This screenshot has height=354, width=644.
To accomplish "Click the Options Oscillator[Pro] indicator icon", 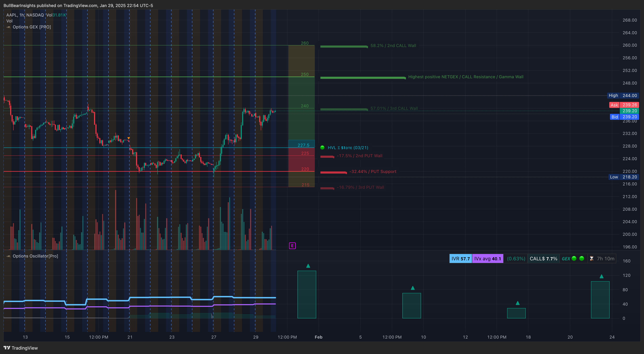I will coord(8,256).
